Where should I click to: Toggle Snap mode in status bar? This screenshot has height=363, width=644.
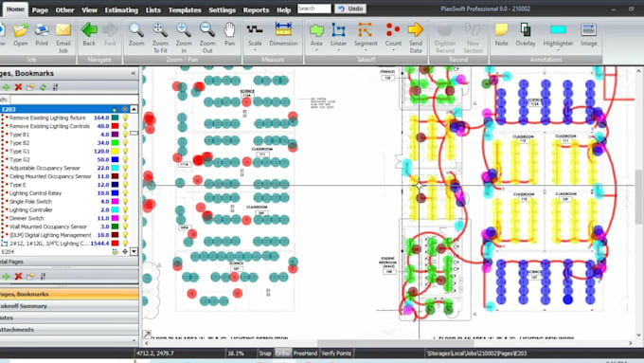tap(265, 354)
